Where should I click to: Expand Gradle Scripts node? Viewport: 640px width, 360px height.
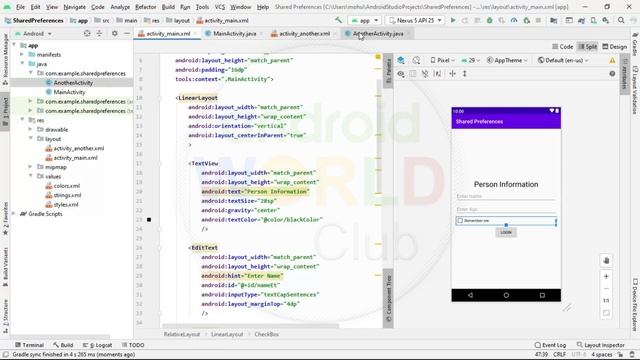click(x=14, y=213)
